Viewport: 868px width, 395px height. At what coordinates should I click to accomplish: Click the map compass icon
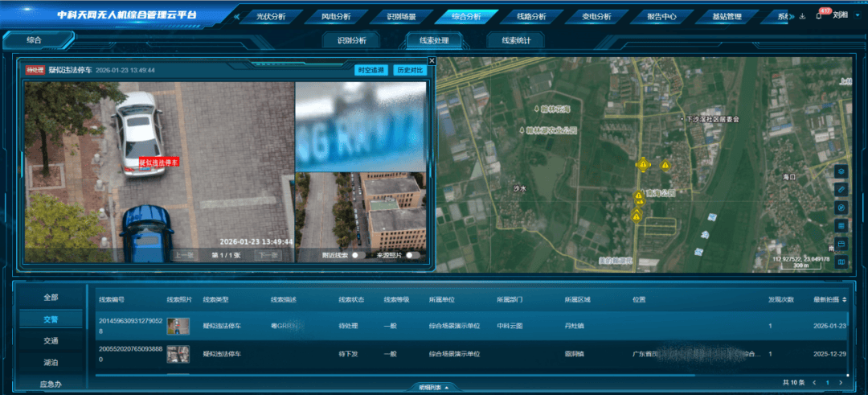coord(841,207)
